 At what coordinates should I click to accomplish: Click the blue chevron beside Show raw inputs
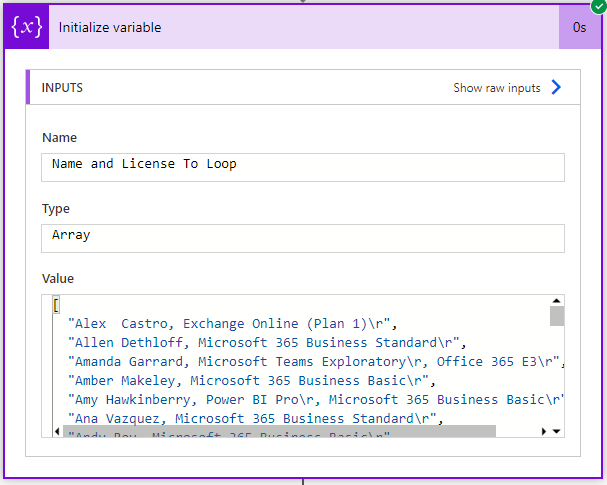pos(556,87)
